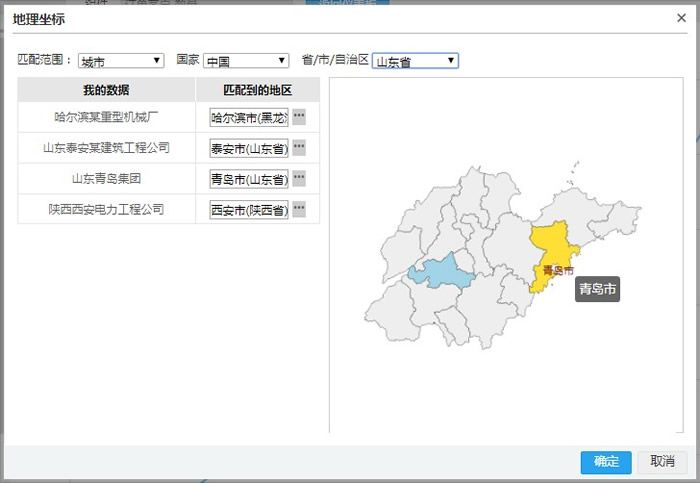The image size is (700, 483).
Task: Close the 地理坐标 dialog
Action: tap(681, 17)
